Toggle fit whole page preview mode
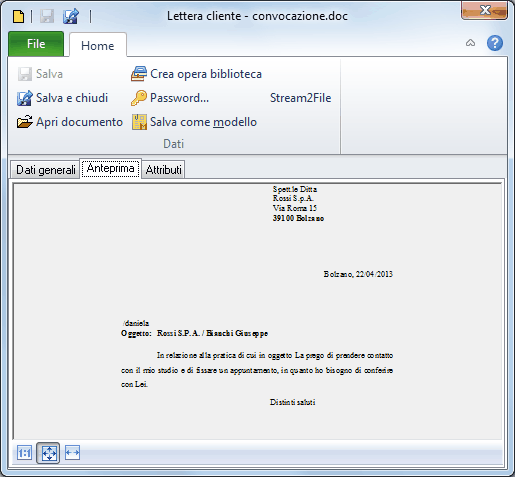 click(48, 453)
